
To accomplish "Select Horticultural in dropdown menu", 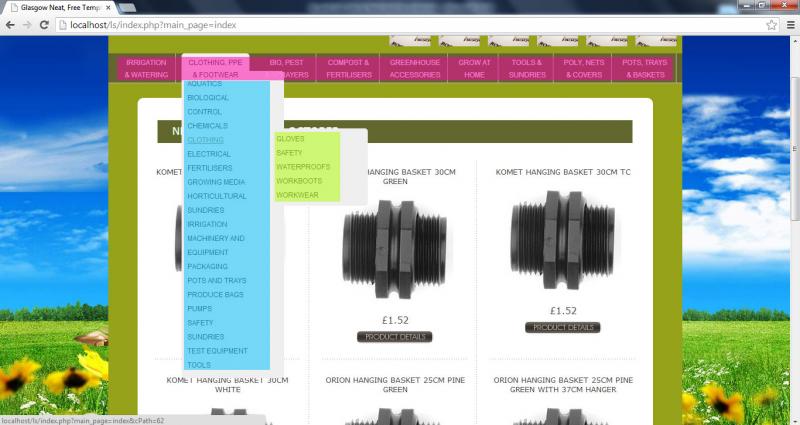I will [216, 196].
